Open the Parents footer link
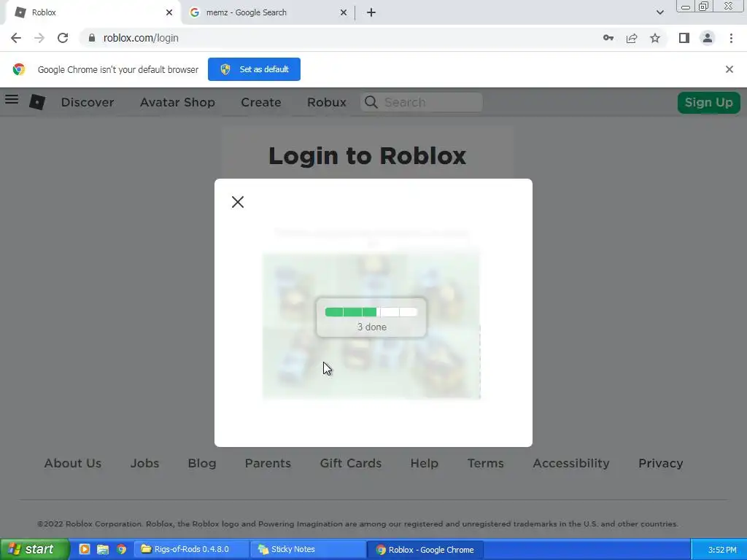Viewport: 747px width, 560px height. point(268,463)
